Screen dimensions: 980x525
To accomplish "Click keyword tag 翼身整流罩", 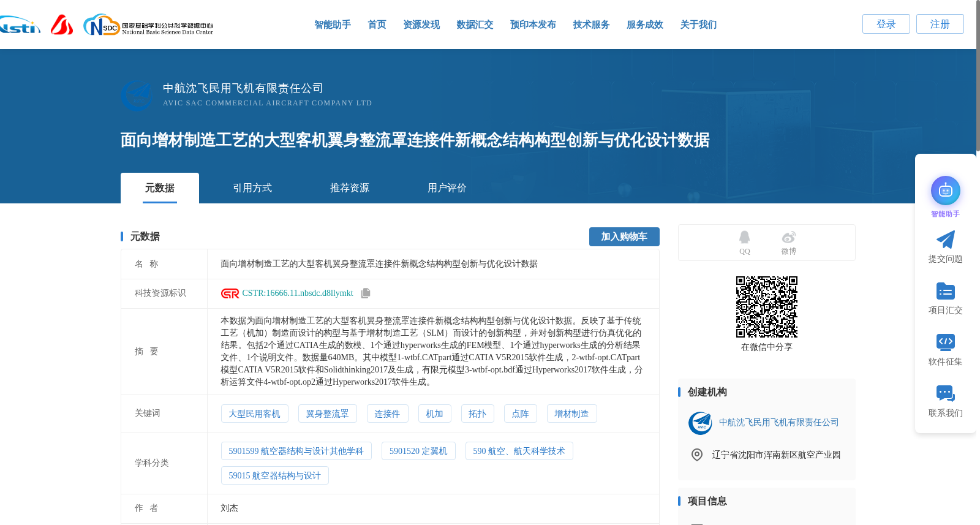I will coord(328,414).
